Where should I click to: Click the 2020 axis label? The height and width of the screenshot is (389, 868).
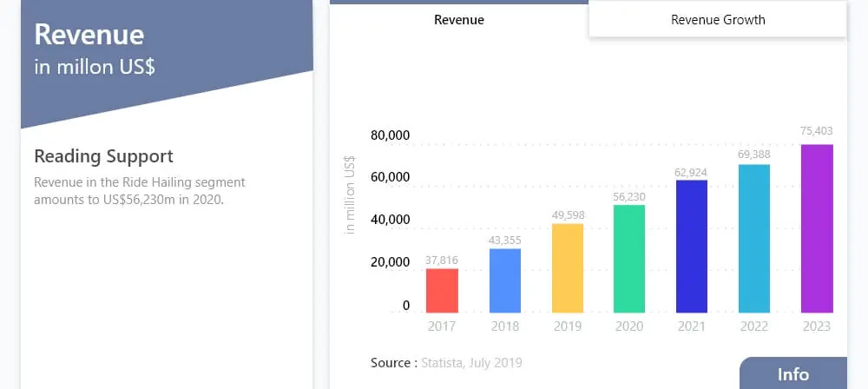[629, 326]
